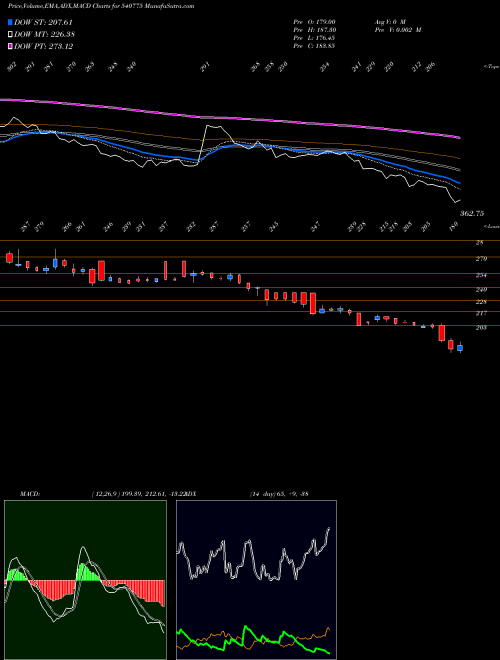
Task: Click the 279 price level label
Action: point(481,258)
